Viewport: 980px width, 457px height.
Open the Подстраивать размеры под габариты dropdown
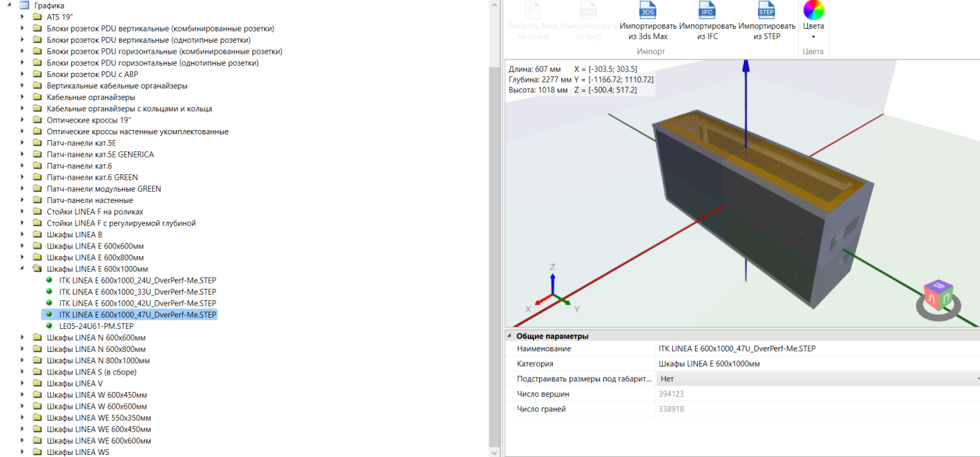coord(976,379)
